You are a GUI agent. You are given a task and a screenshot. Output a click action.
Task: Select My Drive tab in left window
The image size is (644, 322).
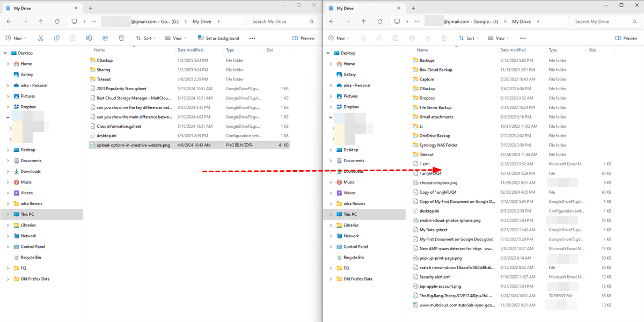pyautogui.click(x=42, y=9)
